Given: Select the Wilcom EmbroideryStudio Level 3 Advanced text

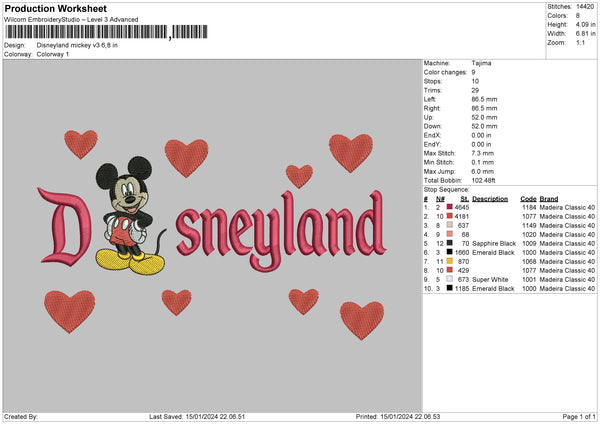Looking at the screenshot, I should pos(71,20).
